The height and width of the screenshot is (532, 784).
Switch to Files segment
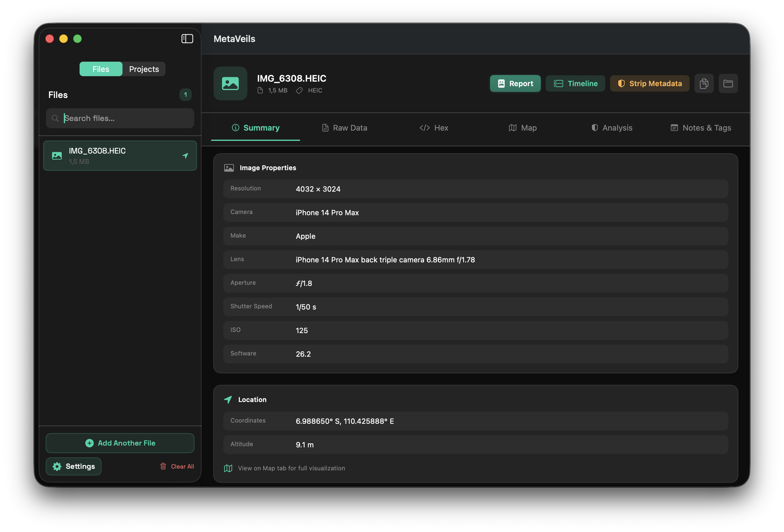pos(101,69)
